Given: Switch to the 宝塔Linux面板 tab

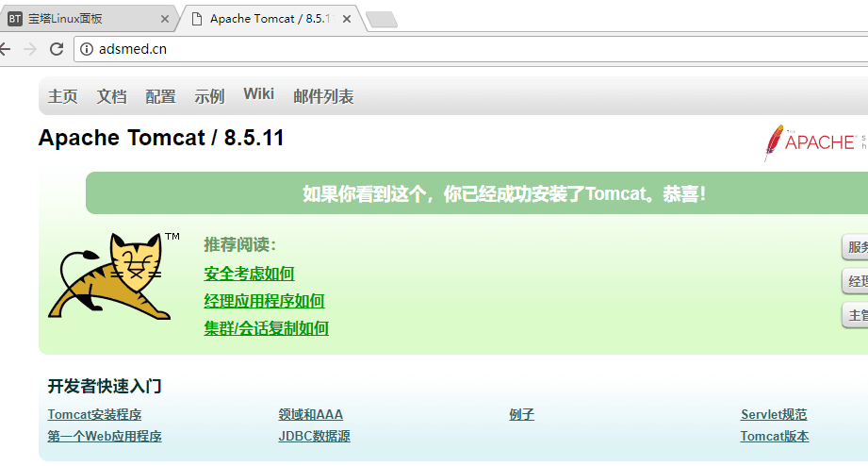Looking at the screenshot, I should [x=89, y=19].
